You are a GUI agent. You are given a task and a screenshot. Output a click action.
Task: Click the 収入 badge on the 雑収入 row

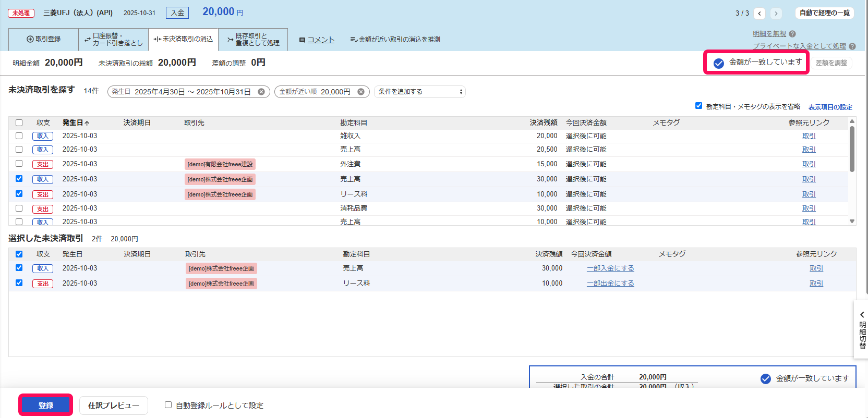43,136
